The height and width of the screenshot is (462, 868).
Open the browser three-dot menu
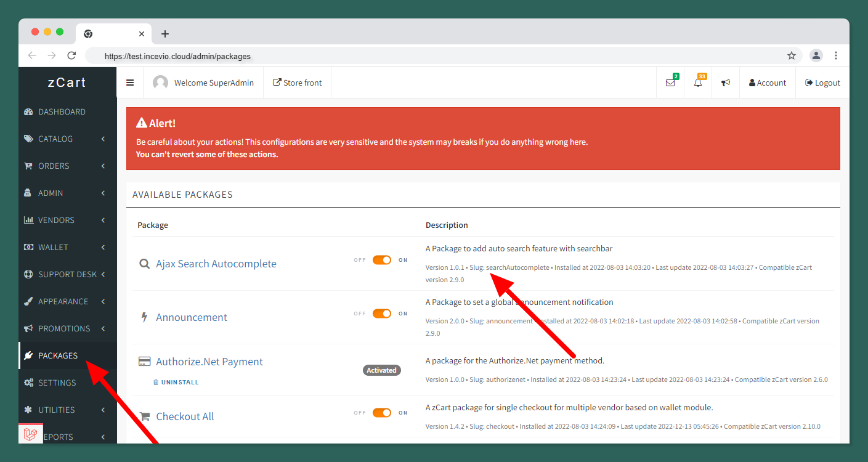(x=836, y=55)
